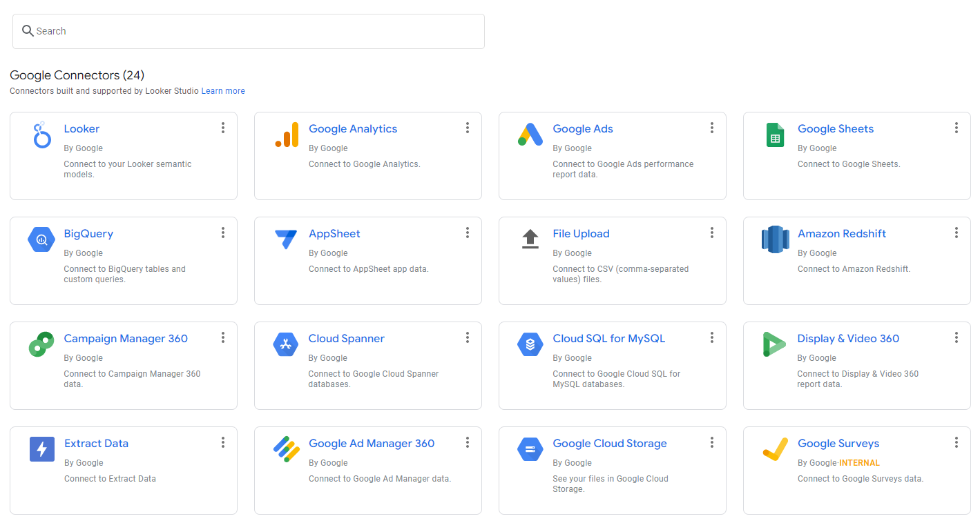Choose the Google Sheets connector title

point(836,128)
